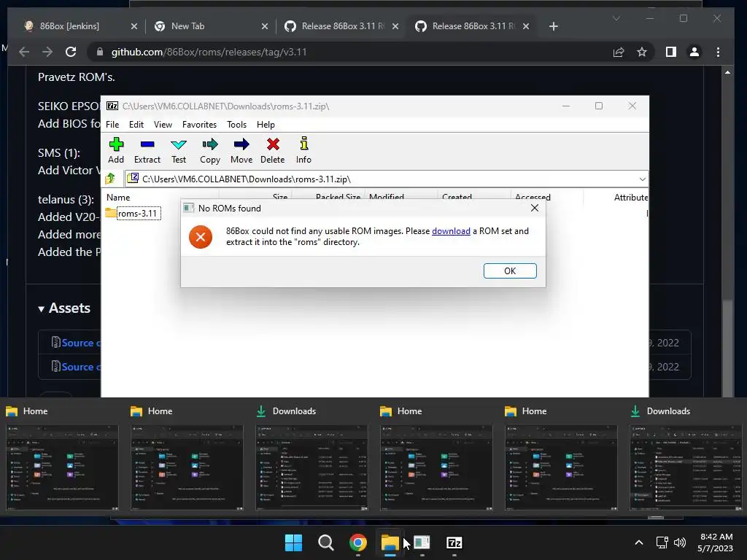Screen dimensions: 747x560
Task: Open network settings in the system tray
Action: [662, 542]
